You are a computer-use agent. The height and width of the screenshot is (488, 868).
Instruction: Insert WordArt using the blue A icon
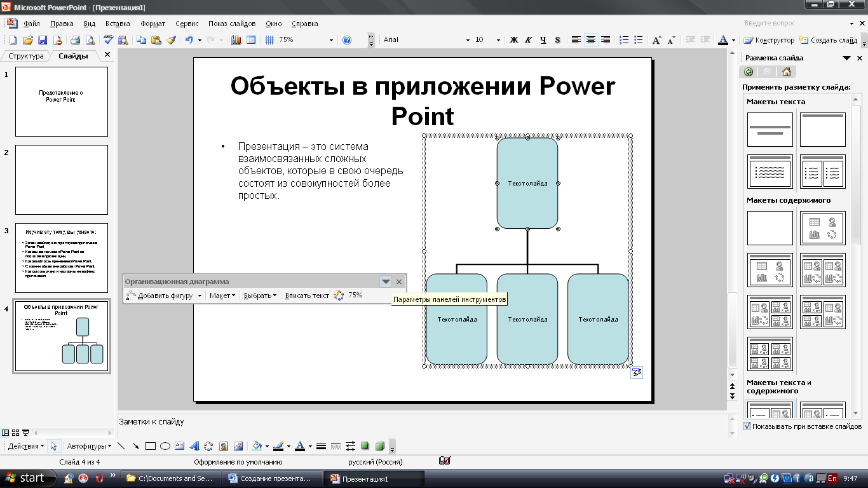coord(194,446)
